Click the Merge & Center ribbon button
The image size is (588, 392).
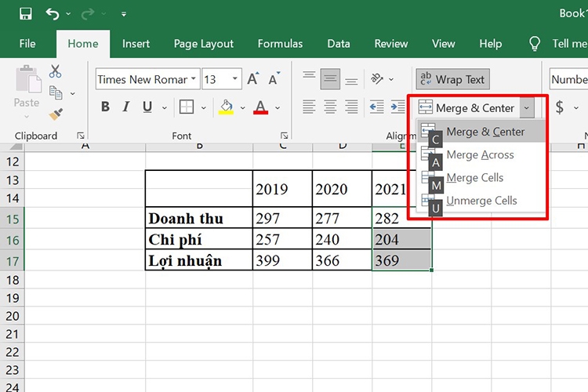pos(466,108)
